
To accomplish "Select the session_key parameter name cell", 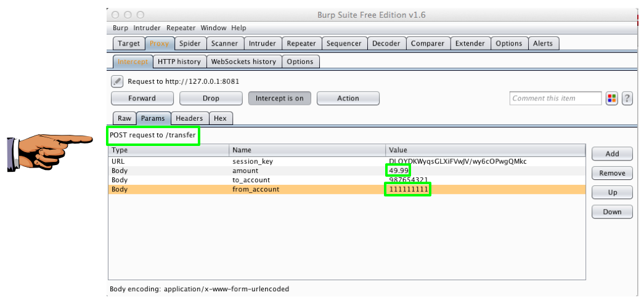I will coord(308,161).
